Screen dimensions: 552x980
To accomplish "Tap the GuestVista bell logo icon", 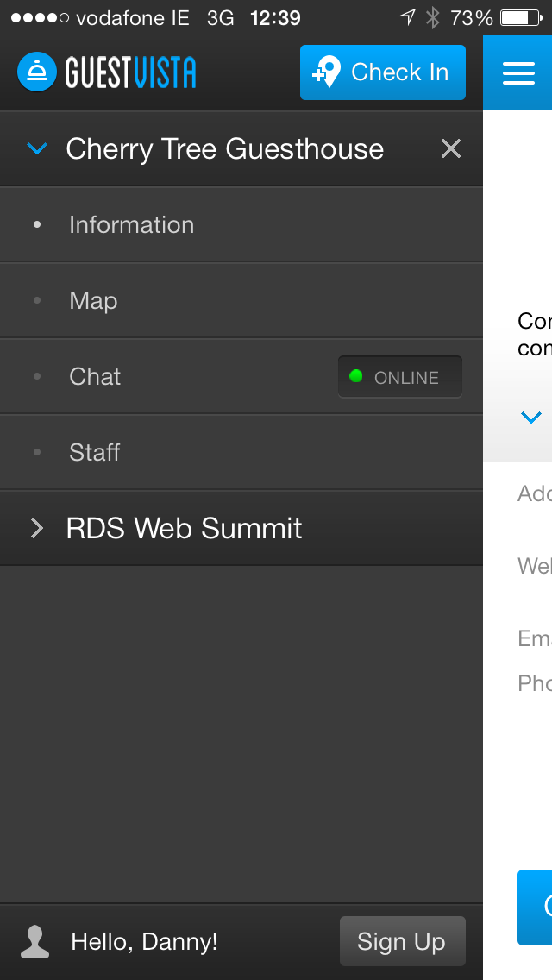I will (37, 72).
